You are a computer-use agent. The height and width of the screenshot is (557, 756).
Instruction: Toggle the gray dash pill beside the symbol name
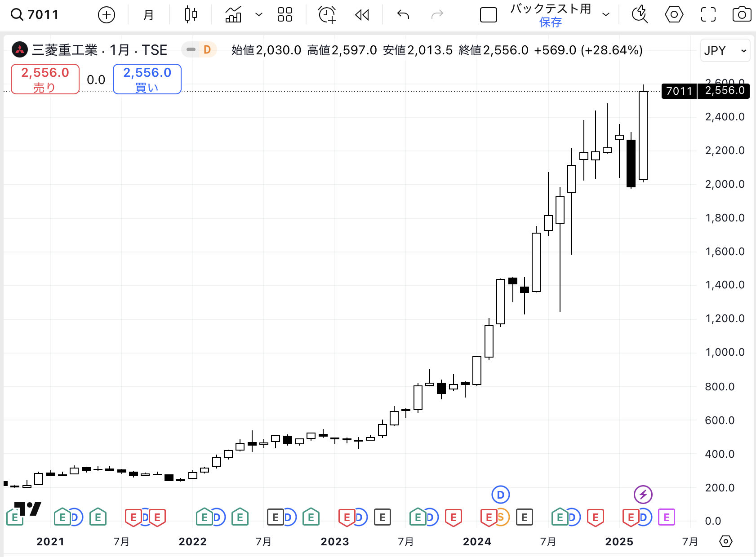(191, 49)
